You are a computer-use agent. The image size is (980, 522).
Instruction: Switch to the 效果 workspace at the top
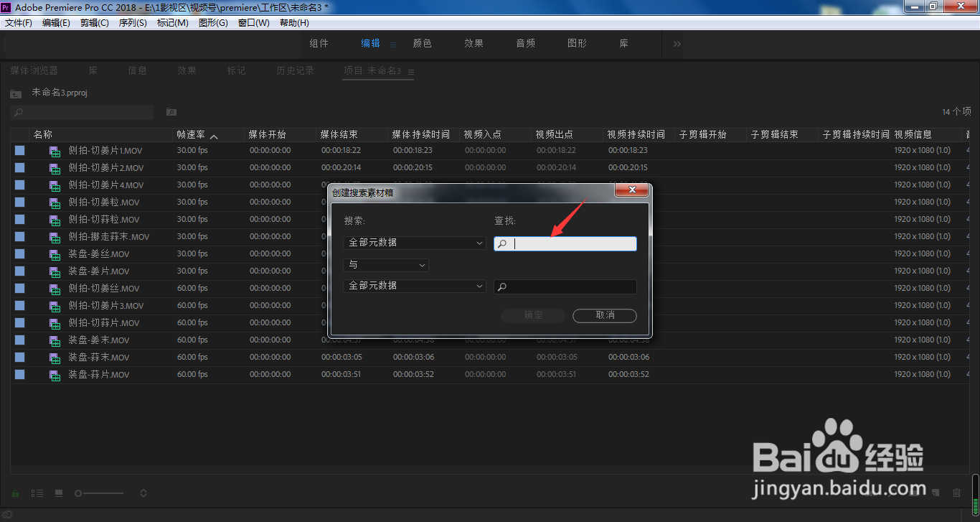tap(474, 44)
